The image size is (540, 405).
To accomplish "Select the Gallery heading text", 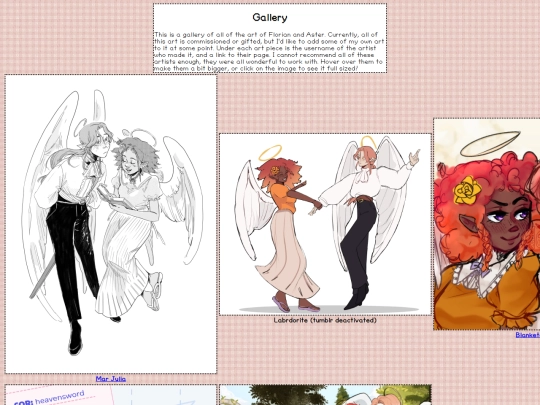I will coord(270,18).
